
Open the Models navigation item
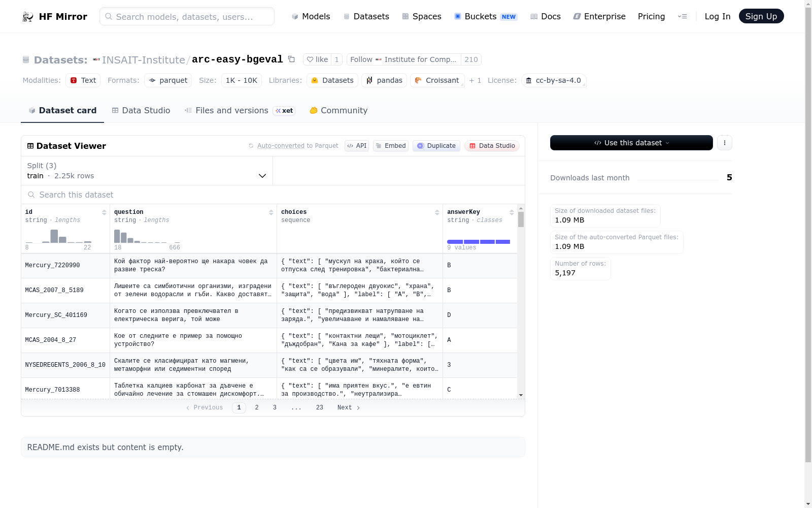[x=311, y=16]
